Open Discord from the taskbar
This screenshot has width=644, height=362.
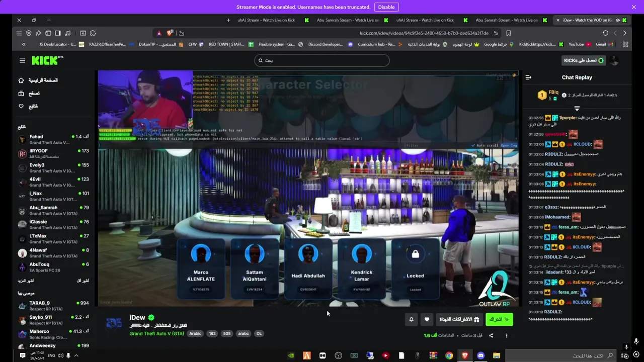pyautogui.click(x=480, y=356)
